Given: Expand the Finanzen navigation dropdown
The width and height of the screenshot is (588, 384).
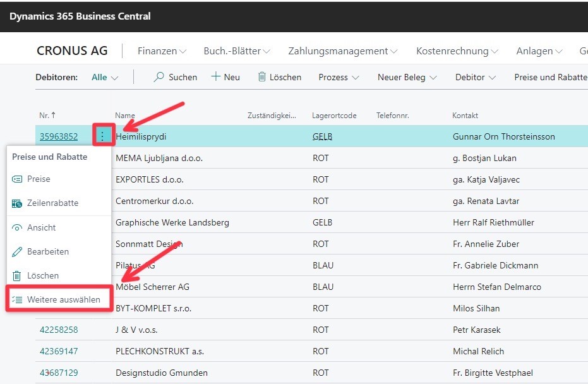Looking at the screenshot, I should [162, 51].
